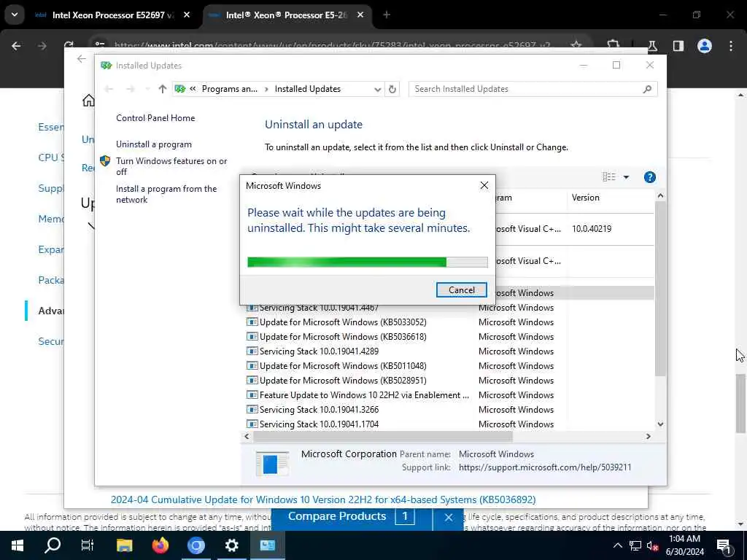
Task: Select Update for Microsoft Windows (KB5028951)
Action: coord(343,381)
